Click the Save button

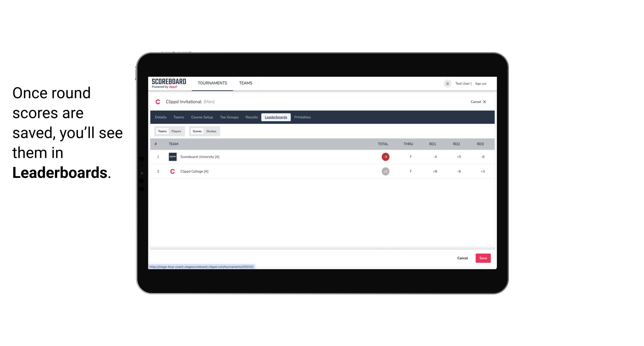pos(483,258)
